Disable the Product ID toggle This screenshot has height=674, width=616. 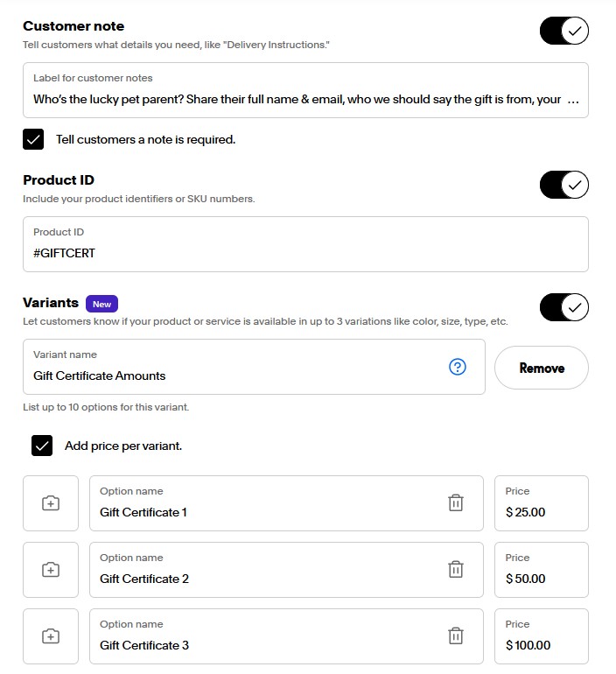pos(564,185)
